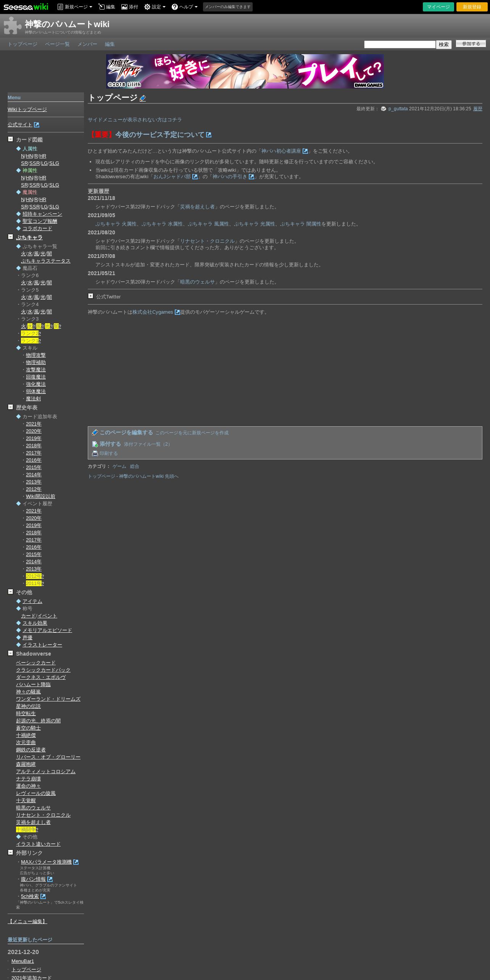Open the ヘルプ dropdown menu

click(185, 7)
